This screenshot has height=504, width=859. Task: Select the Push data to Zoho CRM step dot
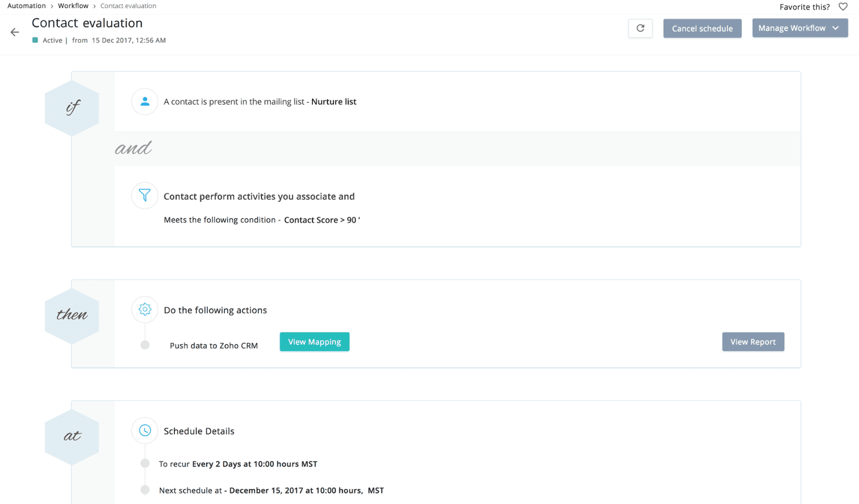(x=145, y=345)
